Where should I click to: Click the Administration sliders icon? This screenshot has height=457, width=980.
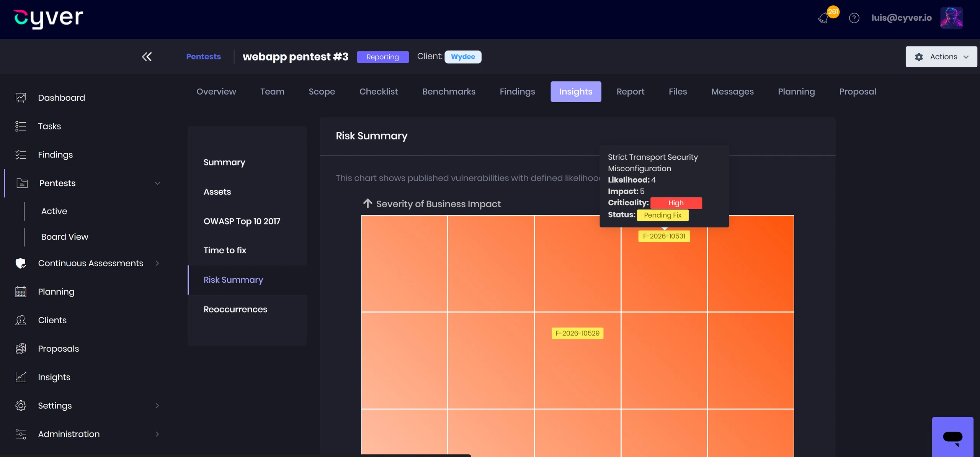point(21,434)
